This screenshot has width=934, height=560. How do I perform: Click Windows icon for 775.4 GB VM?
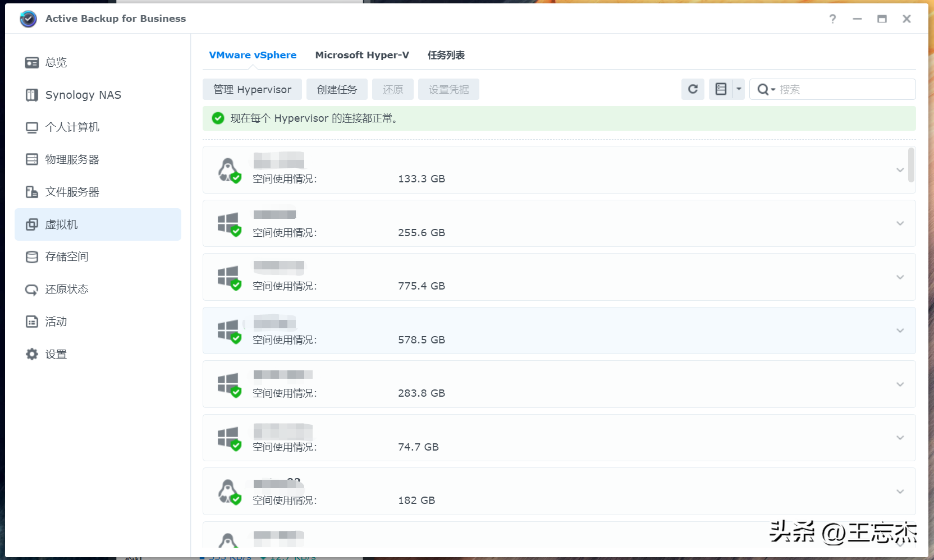click(229, 277)
